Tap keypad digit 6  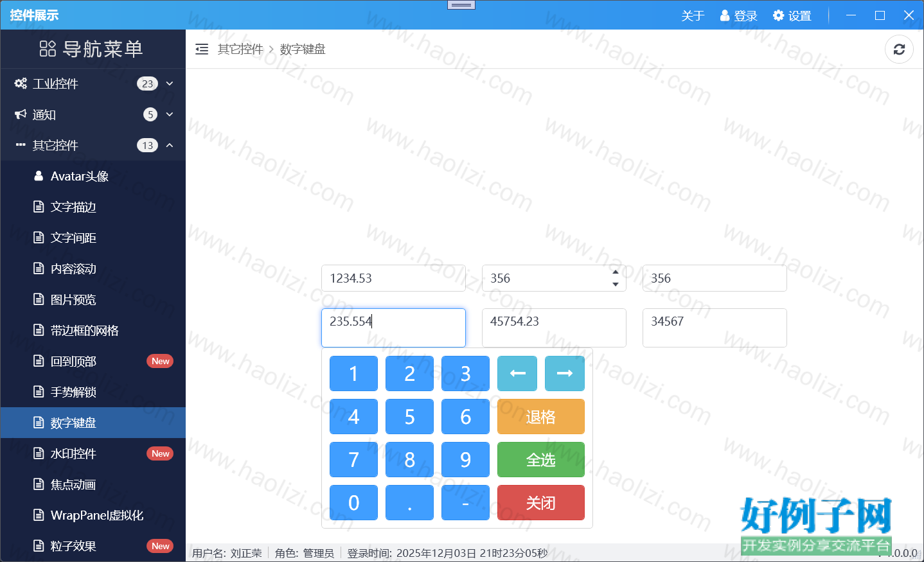(x=465, y=416)
